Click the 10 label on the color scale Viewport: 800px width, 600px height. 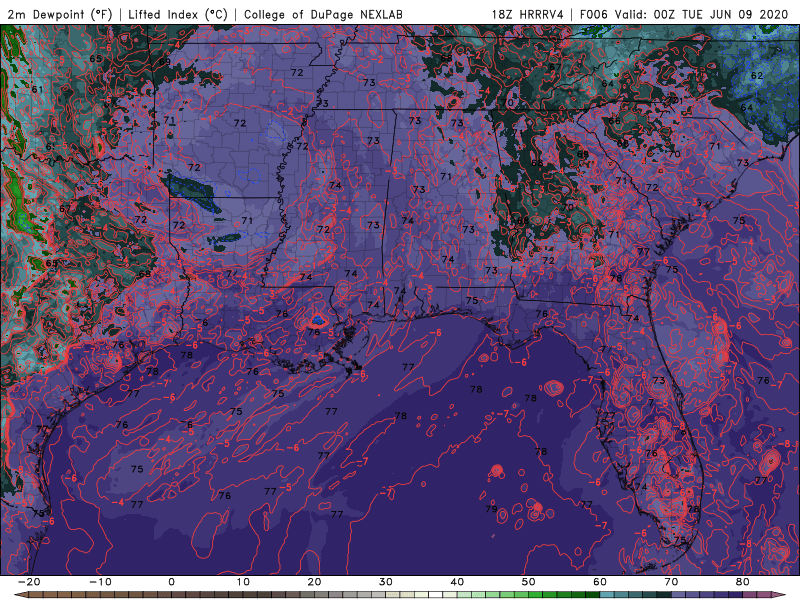[243, 582]
